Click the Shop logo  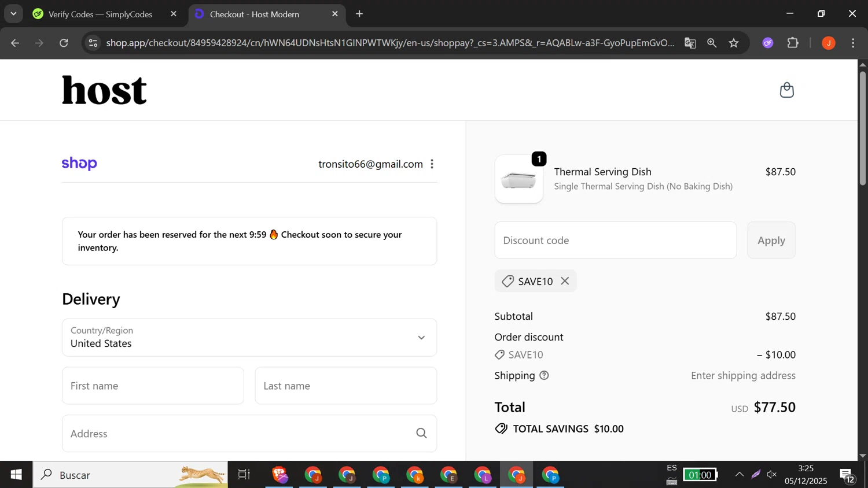click(x=79, y=164)
